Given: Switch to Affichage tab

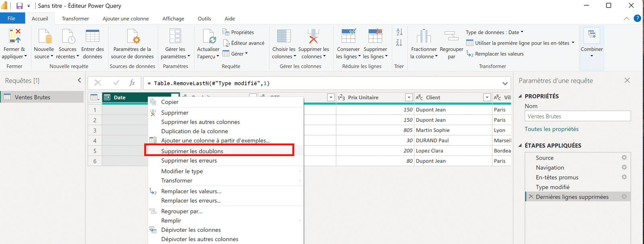Looking at the screenshot, I should pyautogui.click(x=173, y=19).
